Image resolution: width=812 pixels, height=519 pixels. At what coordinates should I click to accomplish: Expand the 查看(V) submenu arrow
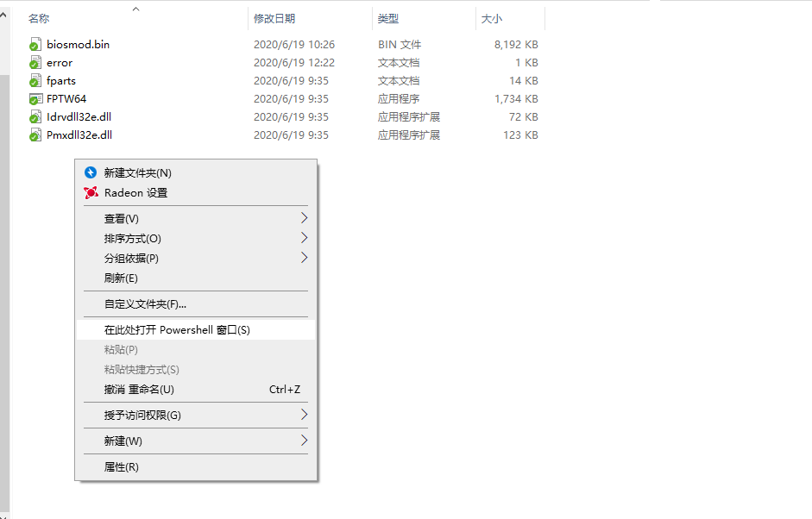pos(304,218)
